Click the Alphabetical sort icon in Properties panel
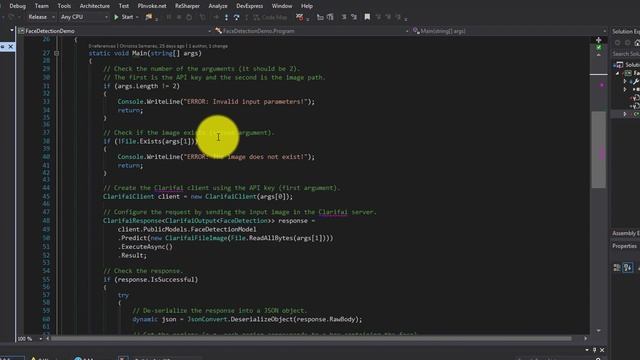640x360 pixels. pyautogui.click(x=628, y=268)
